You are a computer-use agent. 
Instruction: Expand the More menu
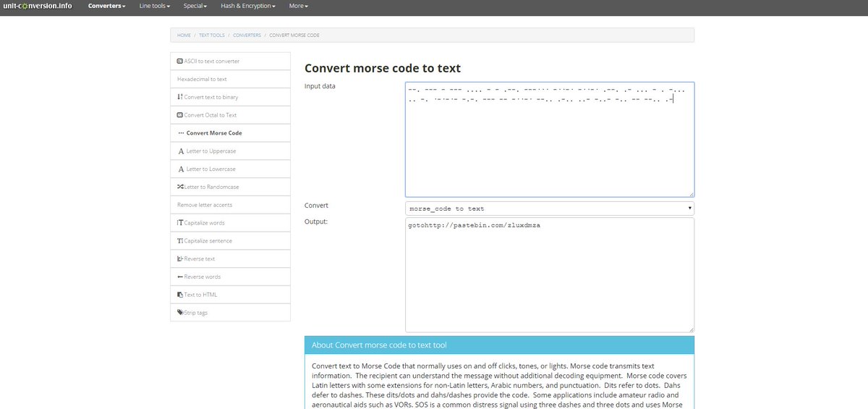[x=299, y=6]
